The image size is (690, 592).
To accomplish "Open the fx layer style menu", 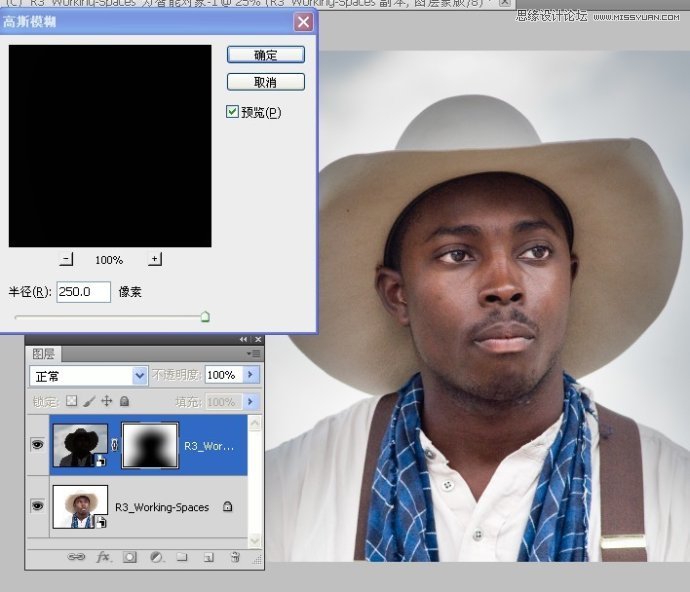I will 103,557.
